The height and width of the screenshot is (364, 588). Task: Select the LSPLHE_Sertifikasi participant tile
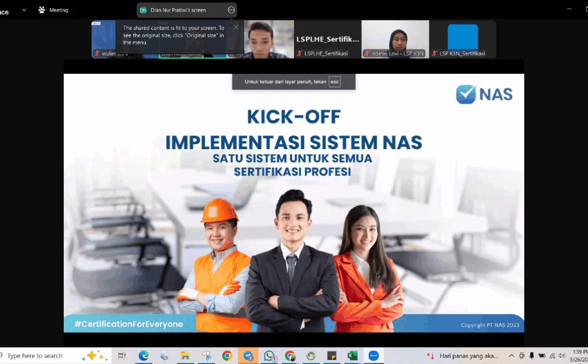click(328, 39)
